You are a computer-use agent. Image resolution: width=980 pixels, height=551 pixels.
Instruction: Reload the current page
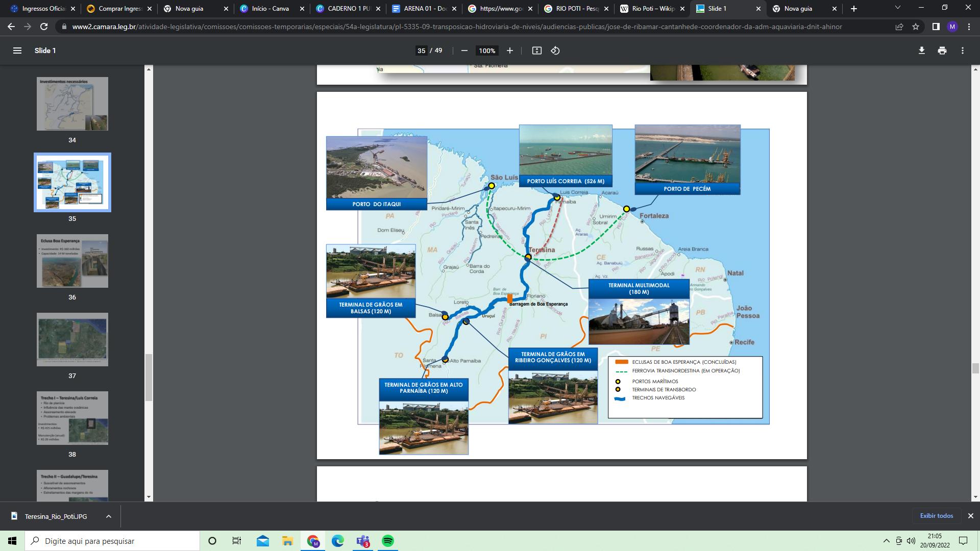44,27
